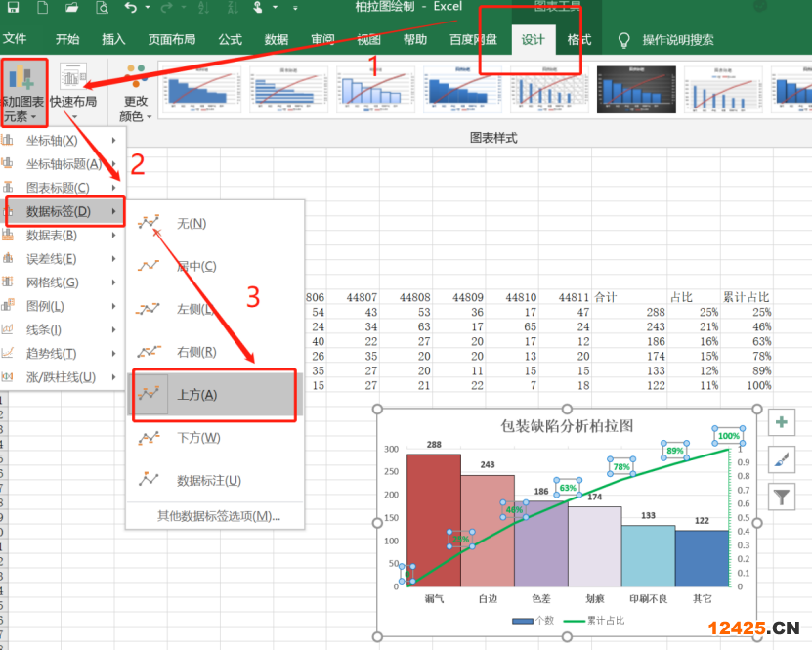Viewport: 812px width, 650px height.
Task: Select 无(N) to remove data labels
Action: point(192,224)
